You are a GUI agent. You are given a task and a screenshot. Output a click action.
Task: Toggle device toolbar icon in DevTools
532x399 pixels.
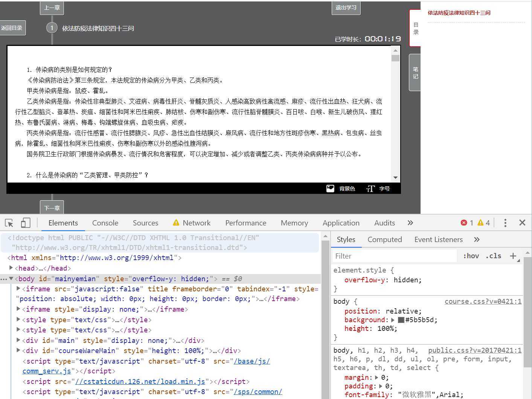click(x=25, y=223)
